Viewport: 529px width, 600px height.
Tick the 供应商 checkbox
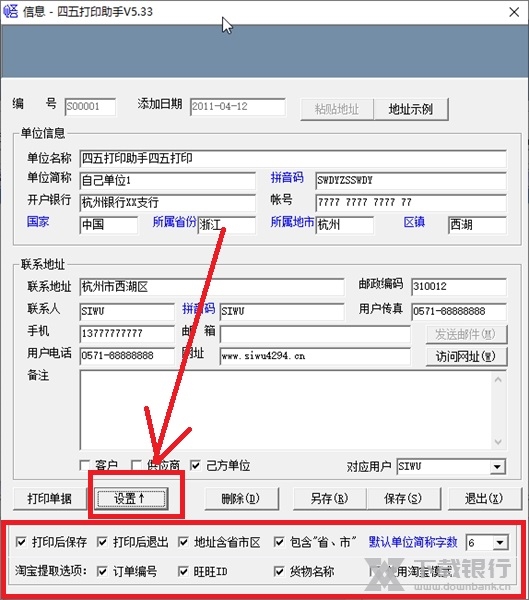[136, 465]
